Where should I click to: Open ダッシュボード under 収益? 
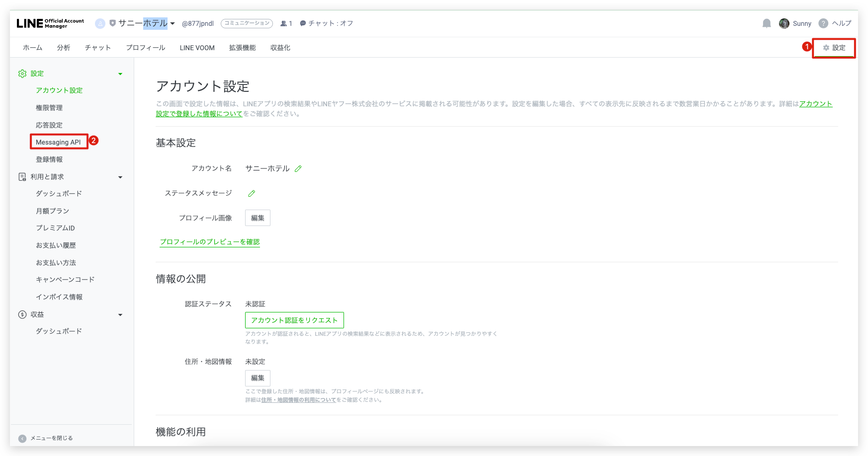[x=59, y=331]
